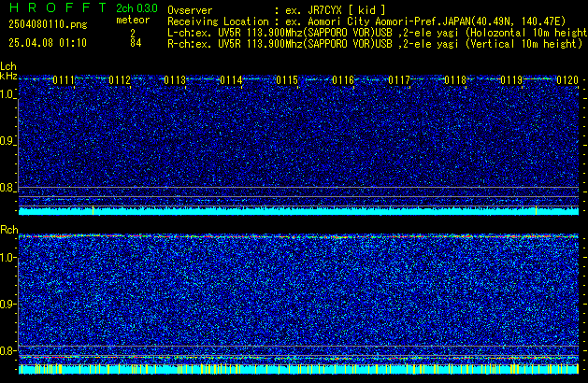Click the meteor count label

pos(133,20)
